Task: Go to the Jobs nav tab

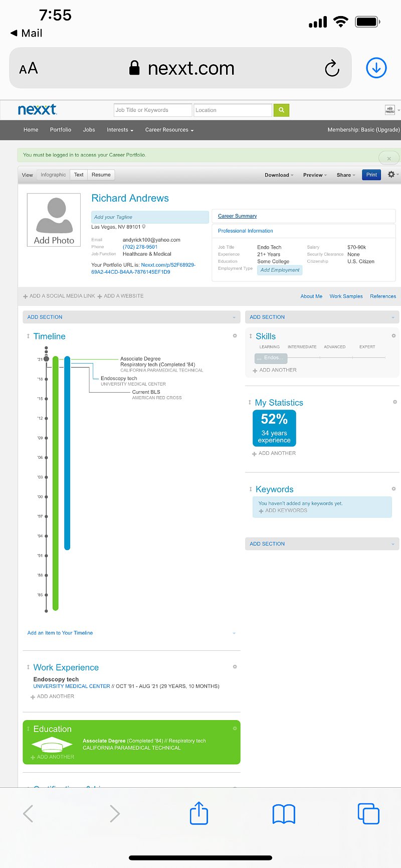Action: tap(89, 130)
